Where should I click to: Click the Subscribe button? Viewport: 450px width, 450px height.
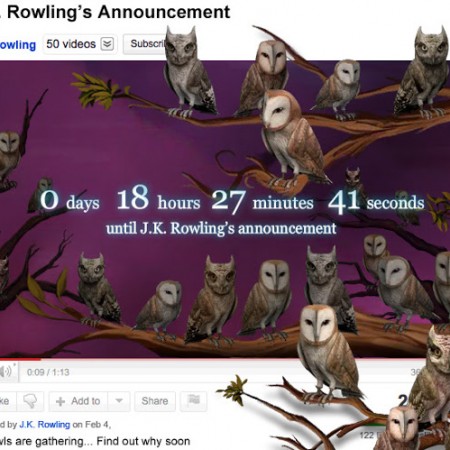tap(147, 44)
